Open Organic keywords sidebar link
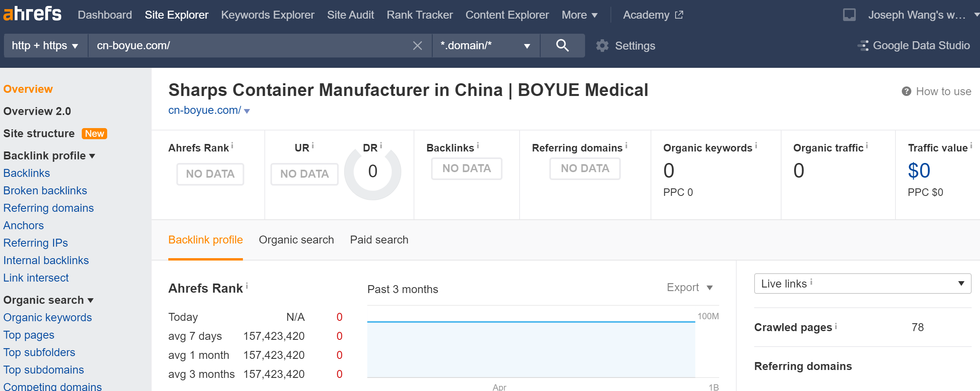 click(47, 318)
